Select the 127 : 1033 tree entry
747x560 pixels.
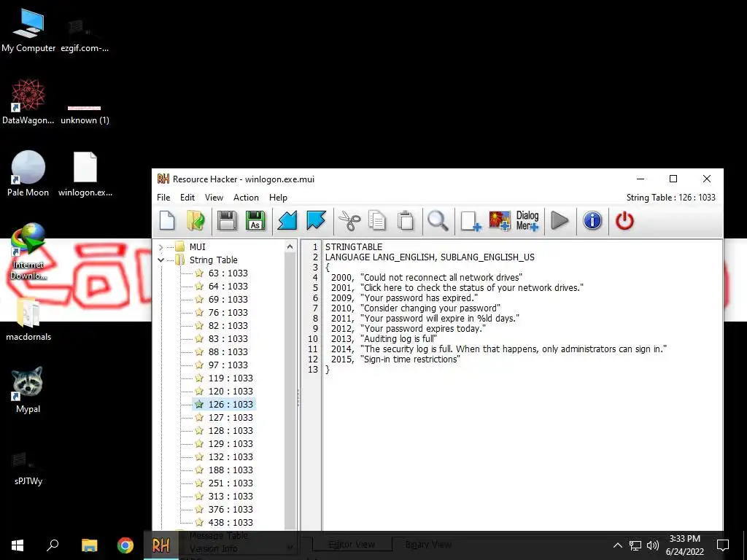point(230,418)
